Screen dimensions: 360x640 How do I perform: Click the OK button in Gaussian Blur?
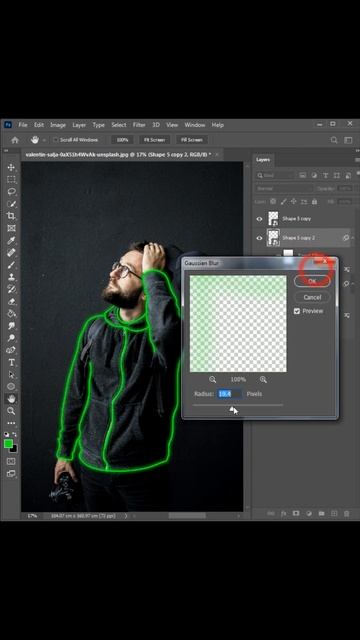(x=312, y=281)
